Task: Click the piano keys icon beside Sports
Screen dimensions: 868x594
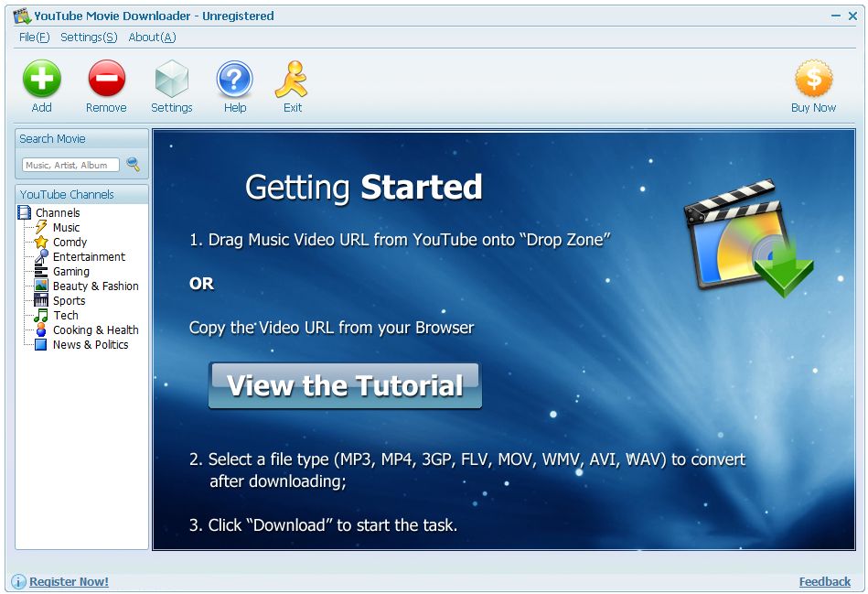Action: [41, 300]
